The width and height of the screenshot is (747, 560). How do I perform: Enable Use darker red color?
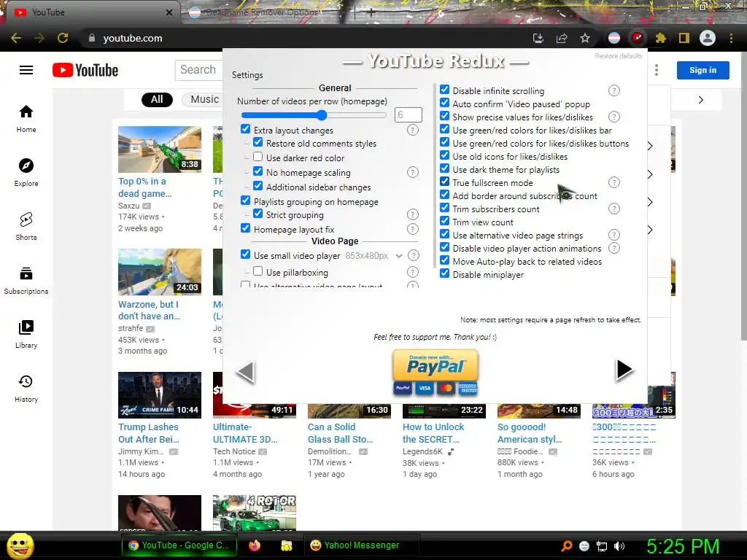click(x=258, y=157)
